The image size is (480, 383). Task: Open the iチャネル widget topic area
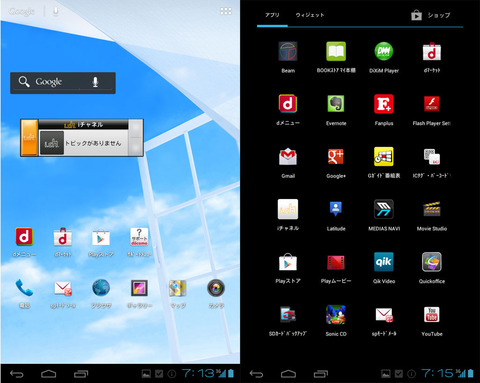tap(83, 143)
